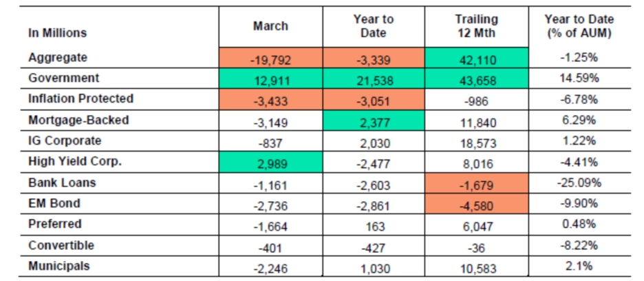Click the Convertible -401 March value
Viewport: 644px width, 281px height.
pyautogui.click(x=270, y=246)
